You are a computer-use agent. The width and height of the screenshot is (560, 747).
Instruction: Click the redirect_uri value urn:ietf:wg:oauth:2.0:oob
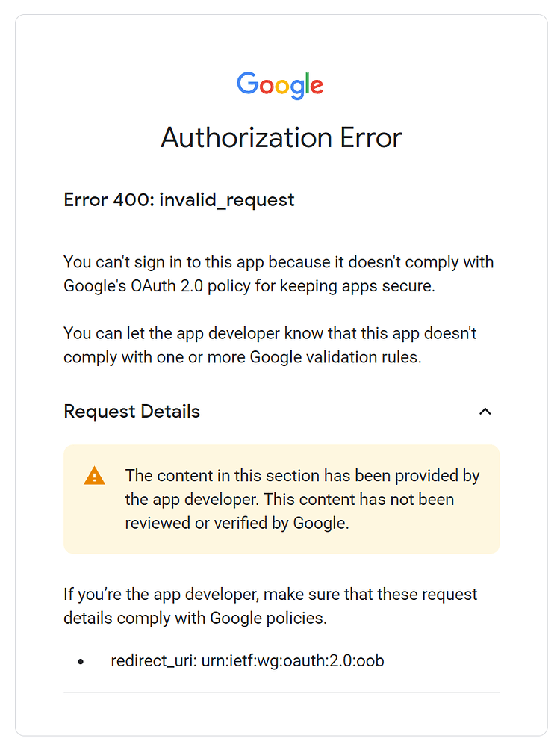tap(293, 660)
